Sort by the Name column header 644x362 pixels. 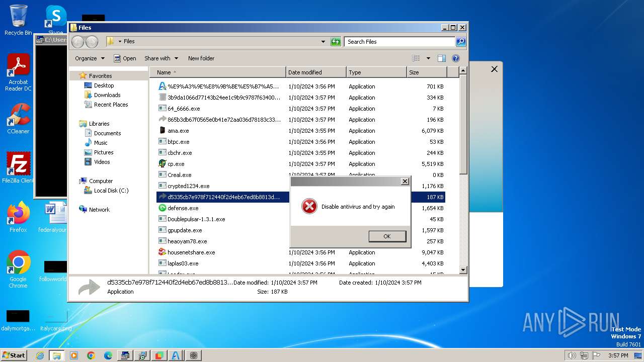217,72
